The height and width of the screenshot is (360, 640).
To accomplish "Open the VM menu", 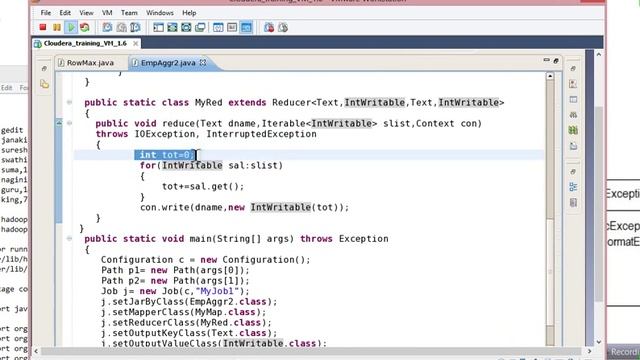I will pos(107,13).
